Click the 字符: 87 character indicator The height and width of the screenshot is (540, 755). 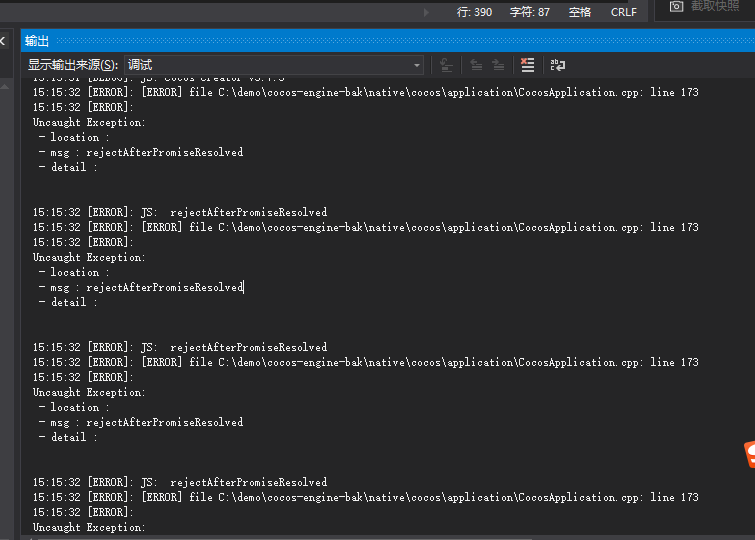tap(530, 12)
